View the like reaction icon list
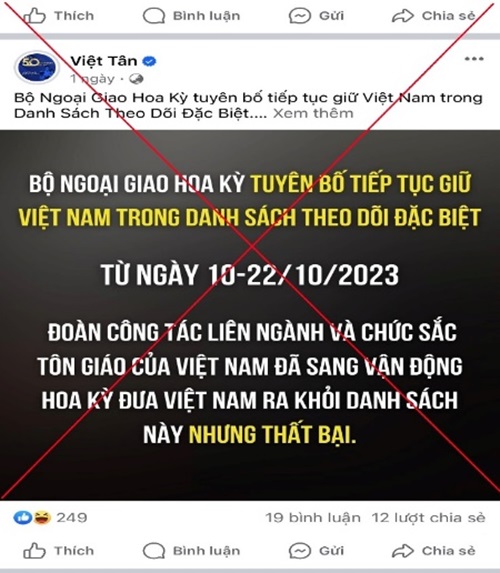This screenshot has width=500, height=573. 23,517
